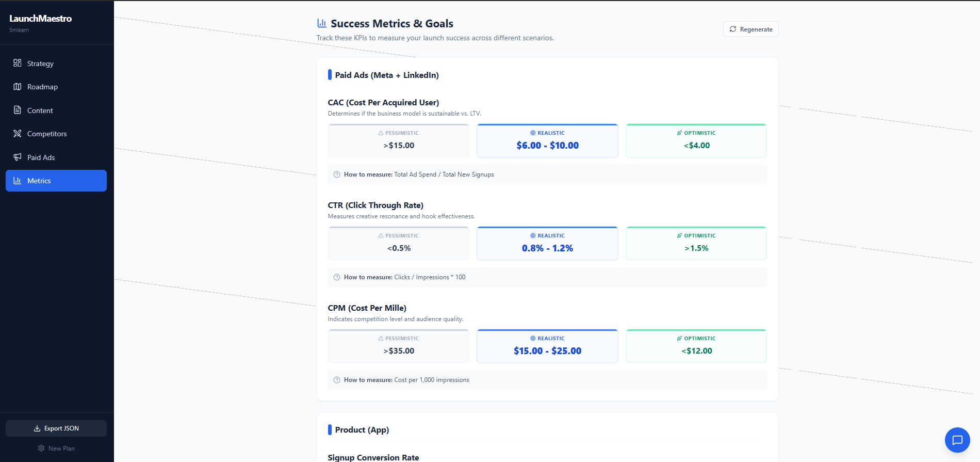Click the CAC how-to-measure help icon
The height and width of the screenshot is (462, 980).
click(337, 174)
